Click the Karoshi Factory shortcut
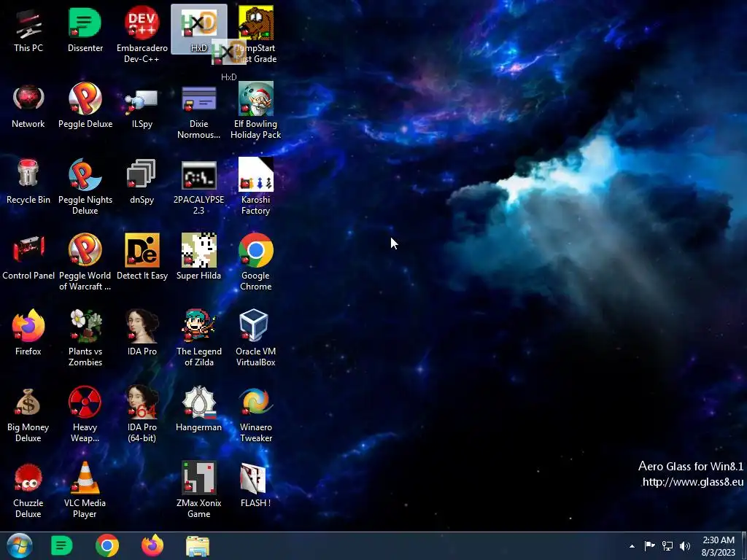The width and height of the screenshot is (747, 560). pos(256,187)
